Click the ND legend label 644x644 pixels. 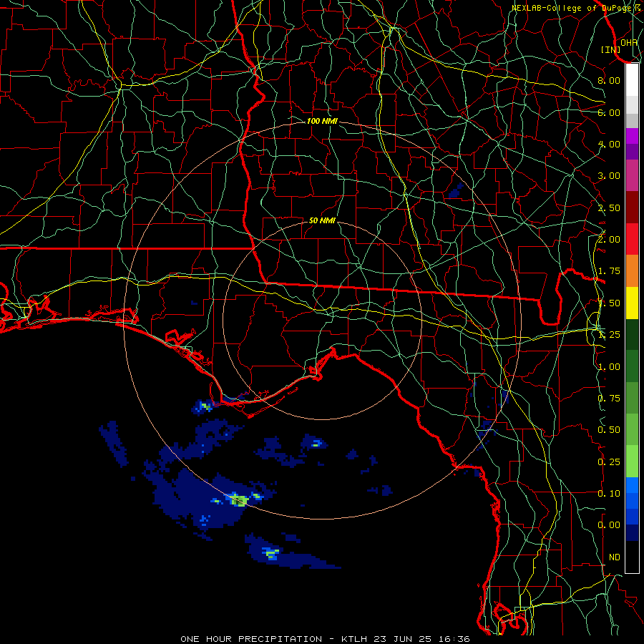pos(615,557)
